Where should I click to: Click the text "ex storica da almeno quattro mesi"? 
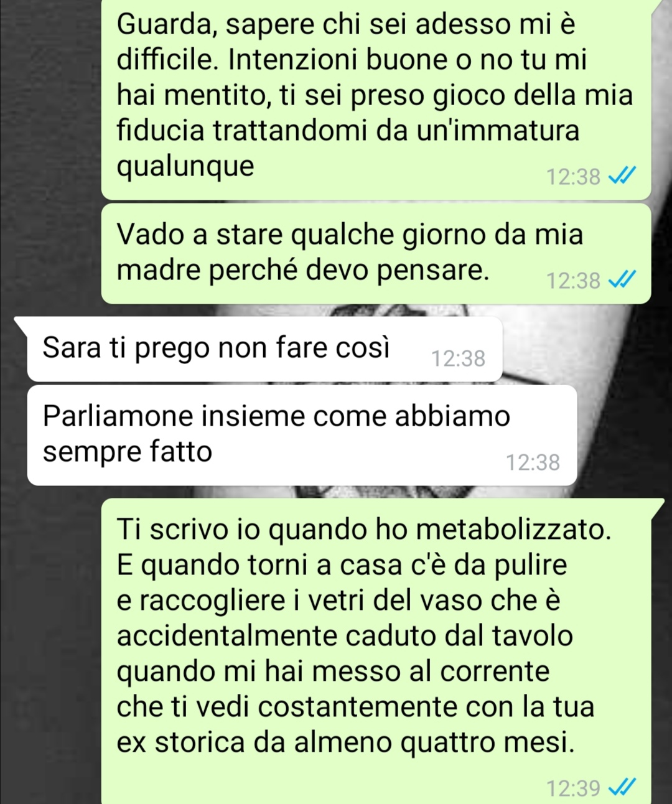pos(345,742)
